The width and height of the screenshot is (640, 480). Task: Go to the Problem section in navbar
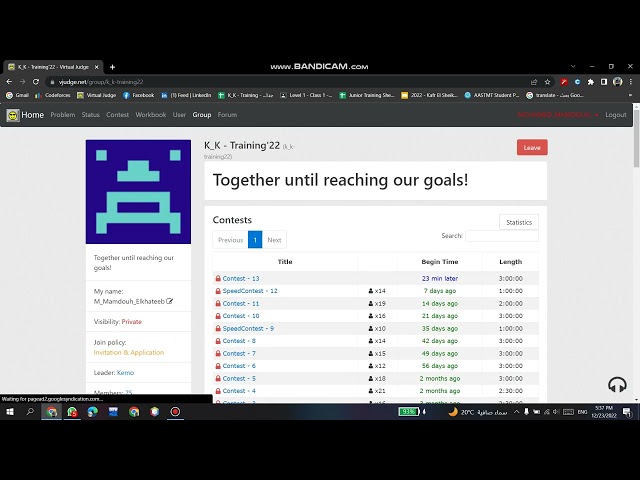click(x=62, y=115)
